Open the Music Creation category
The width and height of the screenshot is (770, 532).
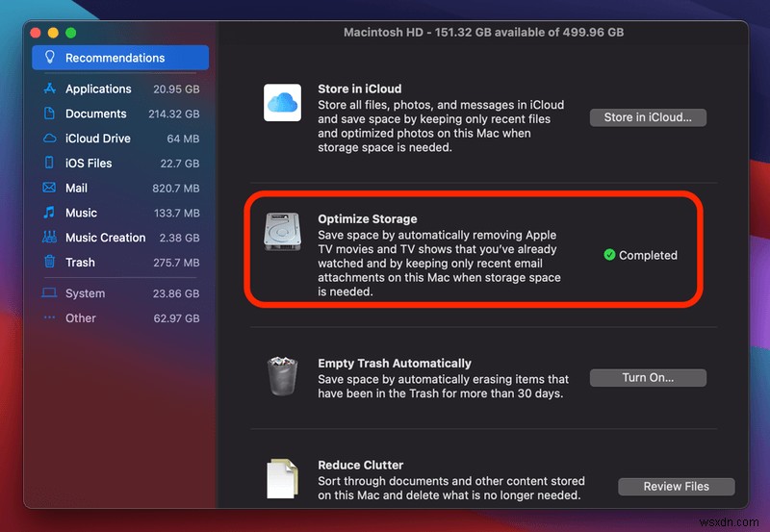click(120, 238)
